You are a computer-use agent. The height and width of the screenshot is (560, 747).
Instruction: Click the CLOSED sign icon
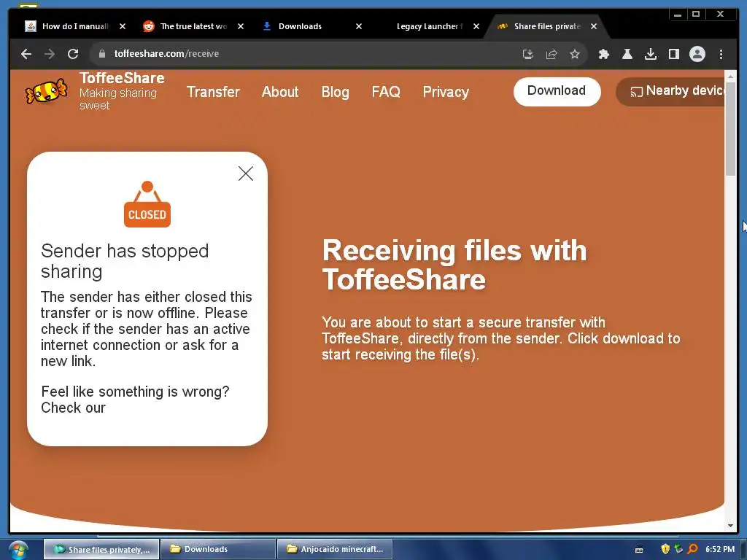[147, 204]
